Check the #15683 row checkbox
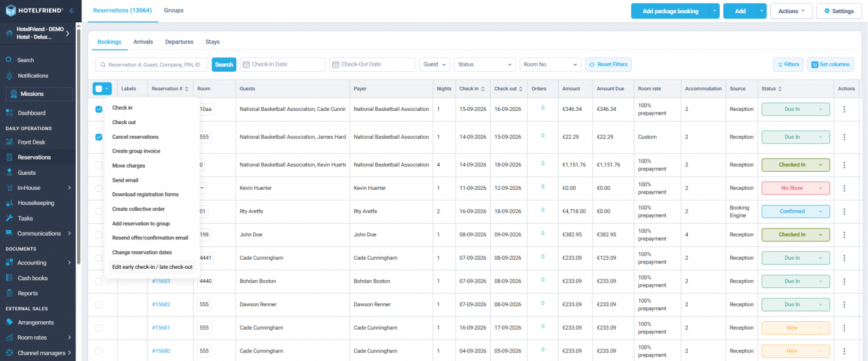 pos(99,281)
